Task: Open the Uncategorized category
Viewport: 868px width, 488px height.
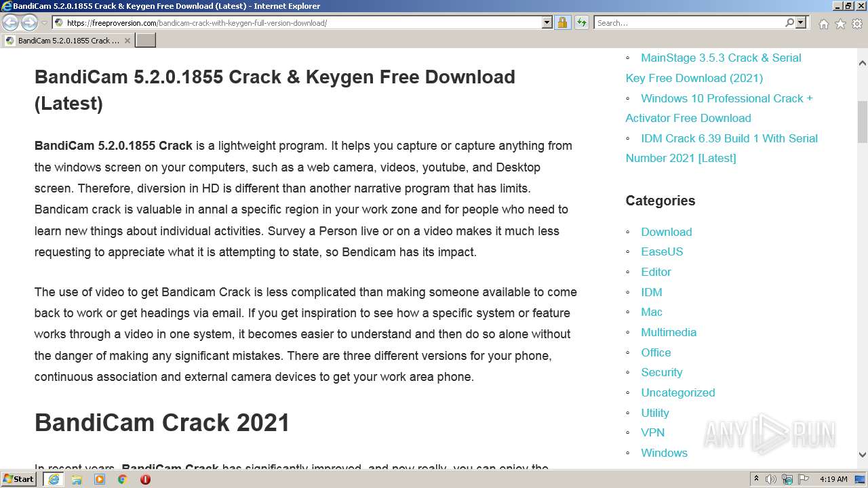Action: (x=677, y=392)
